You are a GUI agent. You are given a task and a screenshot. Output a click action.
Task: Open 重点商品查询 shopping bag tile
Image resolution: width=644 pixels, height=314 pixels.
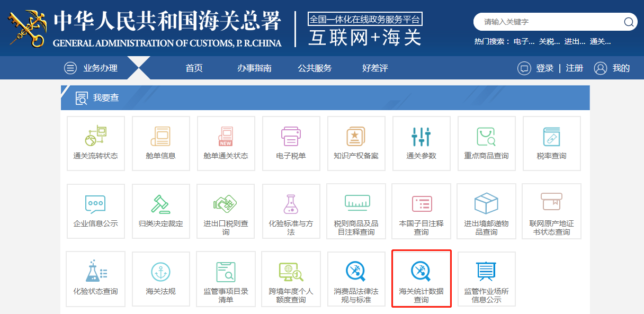(x=487, y=143)
